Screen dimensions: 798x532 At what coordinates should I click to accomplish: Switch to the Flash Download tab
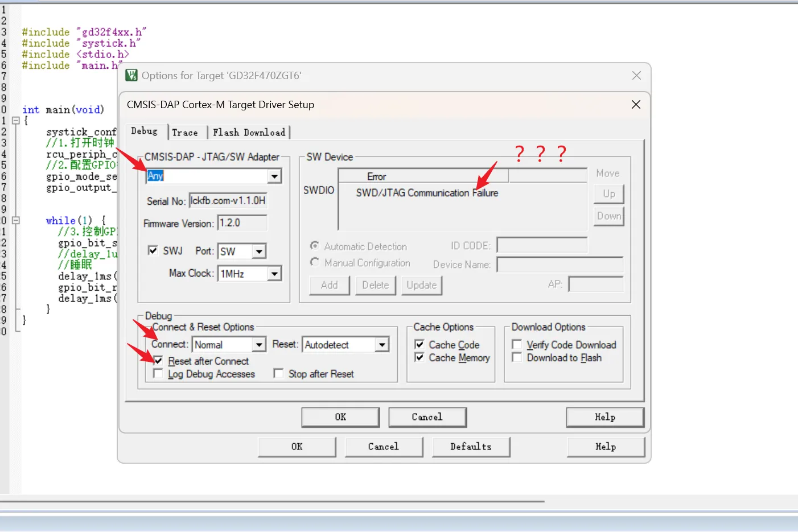coord(249,133)
